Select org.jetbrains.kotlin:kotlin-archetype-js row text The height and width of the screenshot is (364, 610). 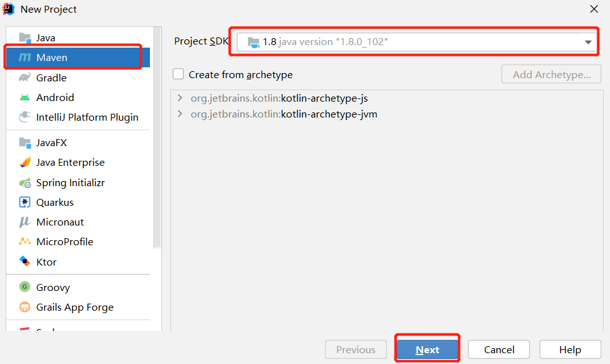click(x=279, y=98)
